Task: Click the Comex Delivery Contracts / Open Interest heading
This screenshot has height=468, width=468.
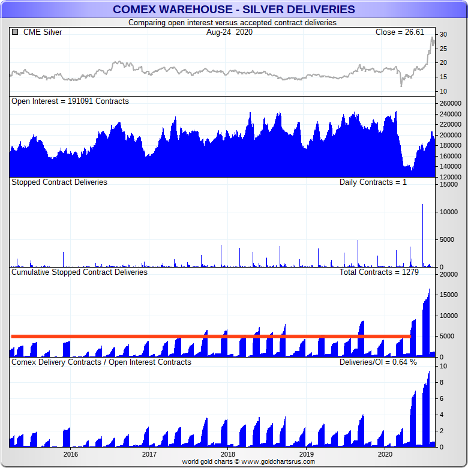Action: (101, 362)
